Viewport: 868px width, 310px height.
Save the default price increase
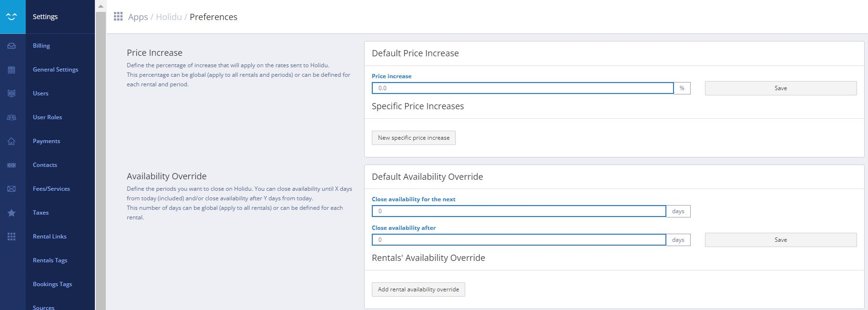(780, 88)
